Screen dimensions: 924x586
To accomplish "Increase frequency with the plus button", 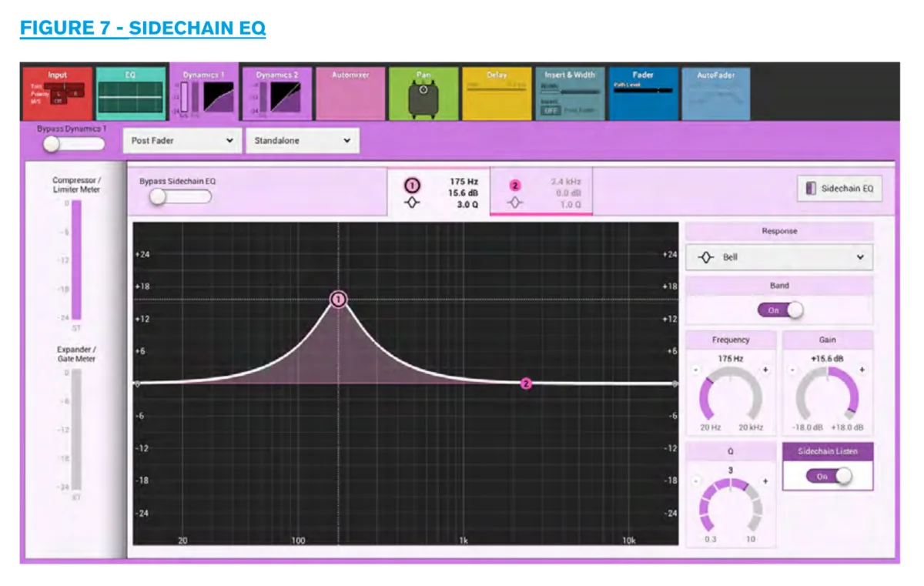I will pyautogui.click(x=765, y=370).
